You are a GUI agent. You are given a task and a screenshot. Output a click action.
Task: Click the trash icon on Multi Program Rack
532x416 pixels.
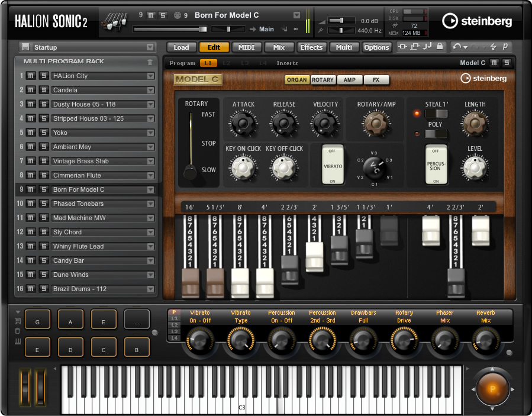click(150, 60)
